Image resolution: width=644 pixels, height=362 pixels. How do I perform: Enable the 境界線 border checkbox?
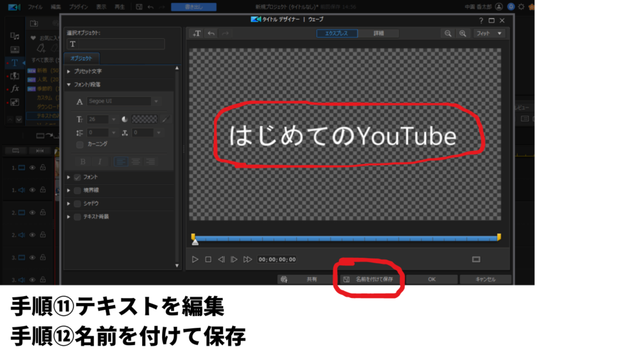tap(77, 190)
